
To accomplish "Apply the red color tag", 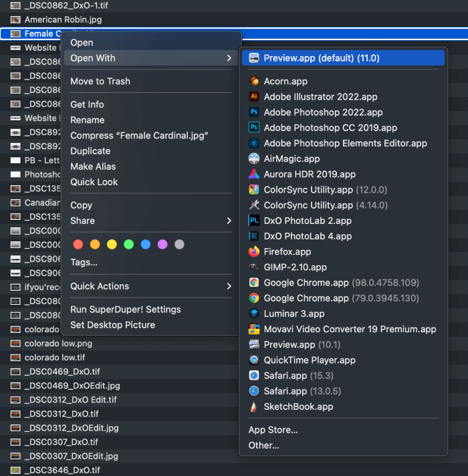I will pyautogui.click(x=78, y=245).
